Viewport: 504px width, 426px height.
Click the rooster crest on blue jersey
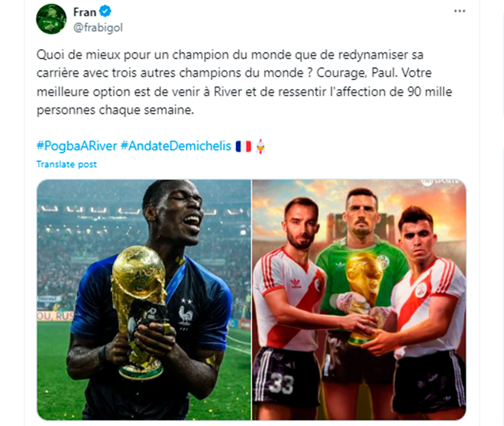(x=185, y=315)
